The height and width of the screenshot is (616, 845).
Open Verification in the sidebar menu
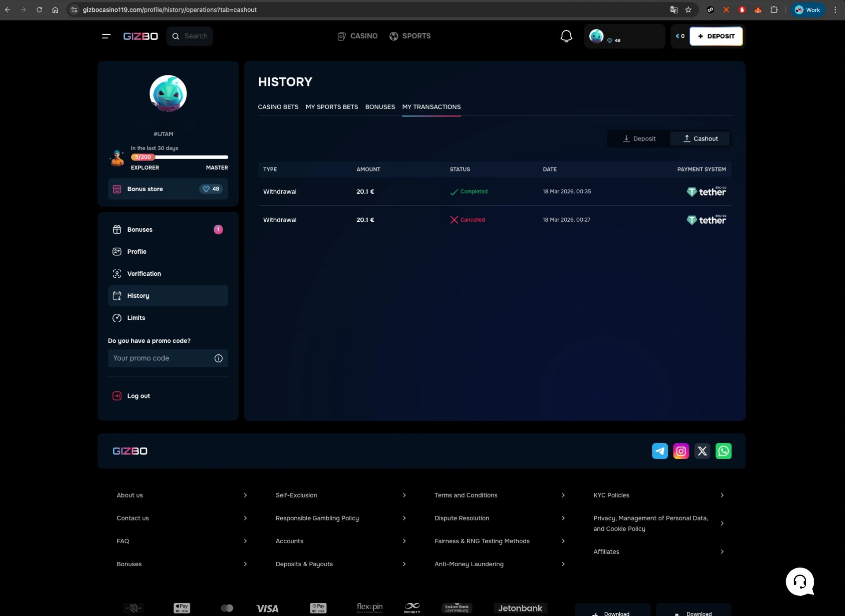(x=168, y=273)
